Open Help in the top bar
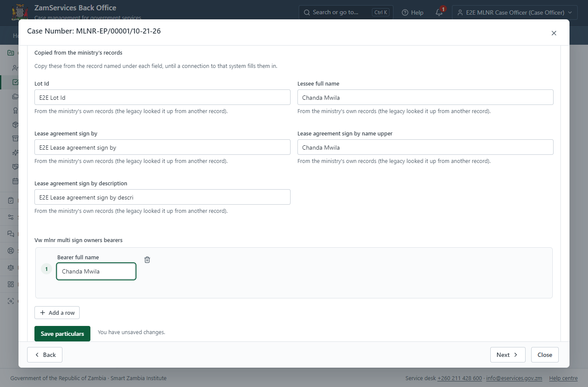 (412, 12)
